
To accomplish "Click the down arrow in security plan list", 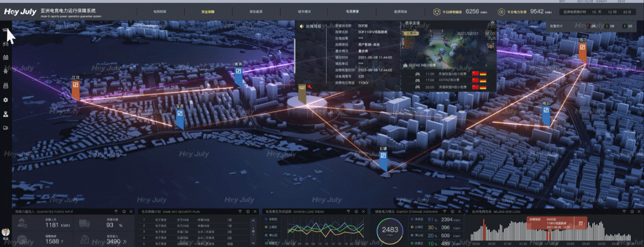I will (253, 243).
